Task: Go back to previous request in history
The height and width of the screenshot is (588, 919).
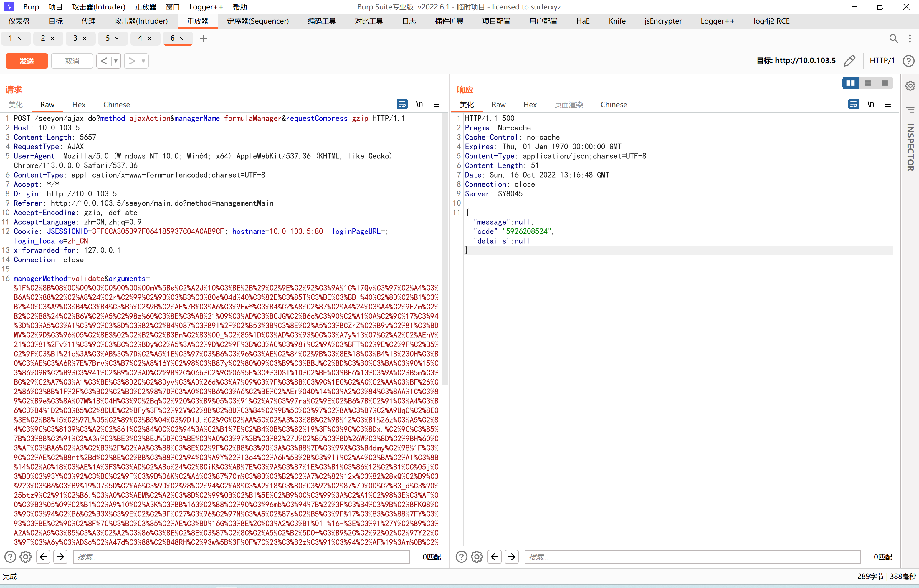Action: pyautogui.click(x=104, y=61)
